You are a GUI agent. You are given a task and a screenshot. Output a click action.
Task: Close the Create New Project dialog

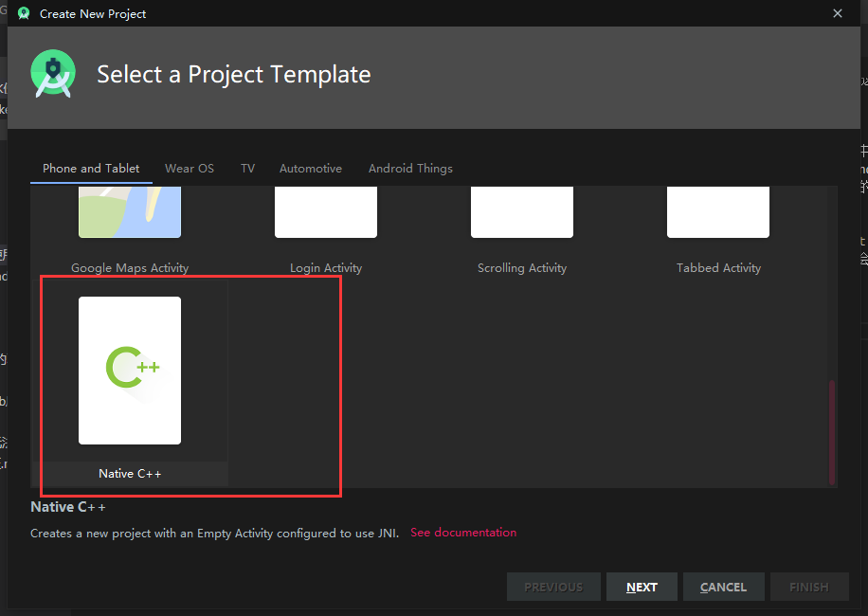pos(838,13)
